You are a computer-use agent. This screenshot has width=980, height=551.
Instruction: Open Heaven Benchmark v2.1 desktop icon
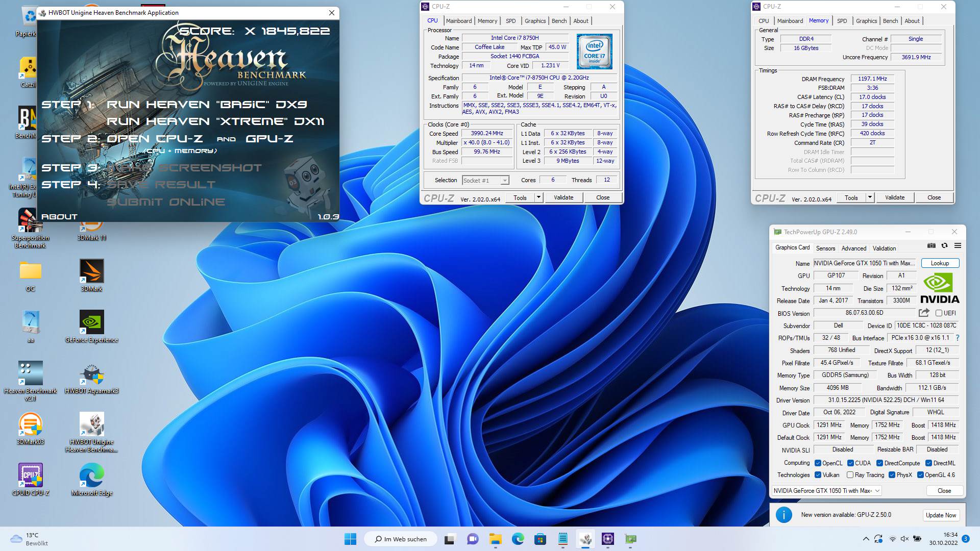[30, 381]
